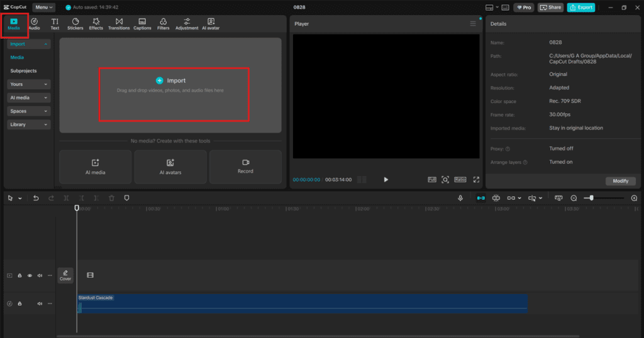644x338 pixels.
Task: Open the Menu dropdown at the top
Action: [44, 8]
